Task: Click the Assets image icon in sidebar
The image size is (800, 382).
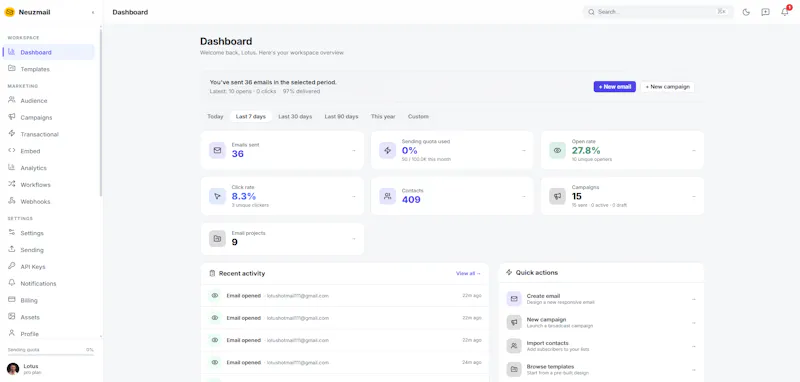Action: coord(12,317)
